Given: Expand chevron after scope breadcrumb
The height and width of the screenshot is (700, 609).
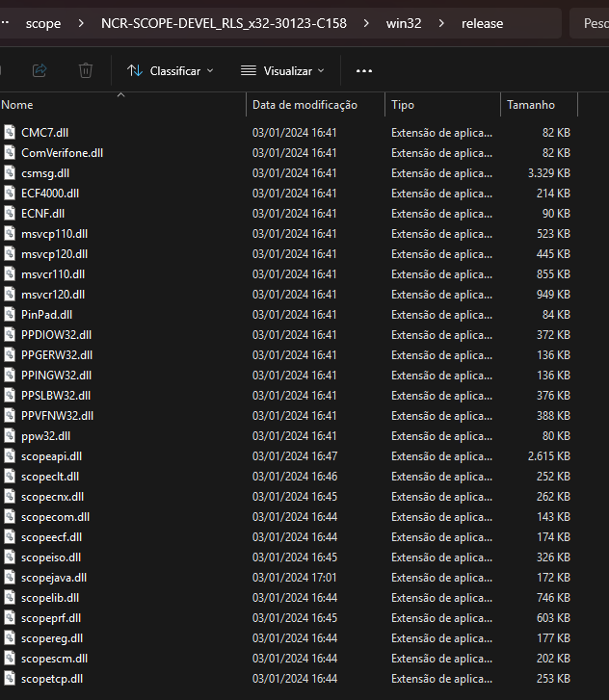Looking at the screenshot, I should click(81, 23).
